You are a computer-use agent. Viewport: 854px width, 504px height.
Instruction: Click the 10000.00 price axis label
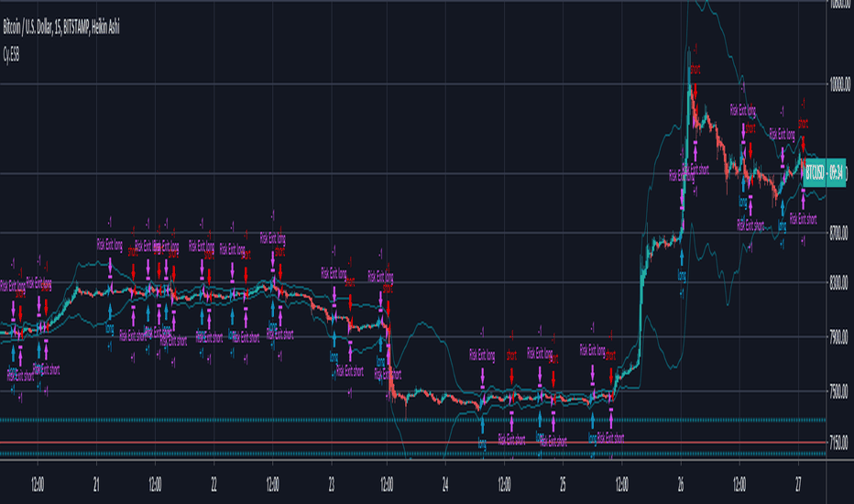point(839,84)
